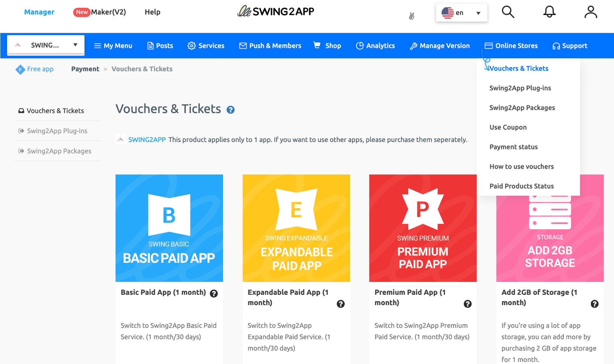This screenshot has height=364, width=614.
Task: Click the peace hand icon in header
Action: click(x=412, y=16)
